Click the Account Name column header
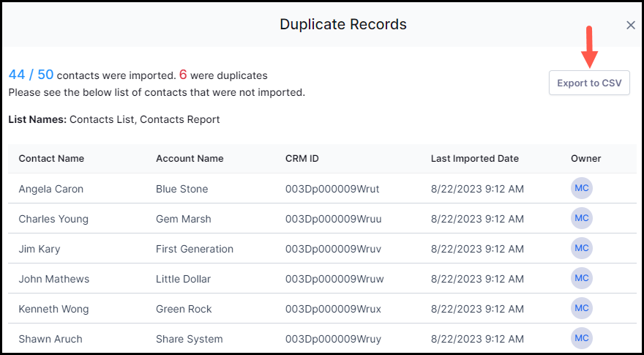 (190, 159)
